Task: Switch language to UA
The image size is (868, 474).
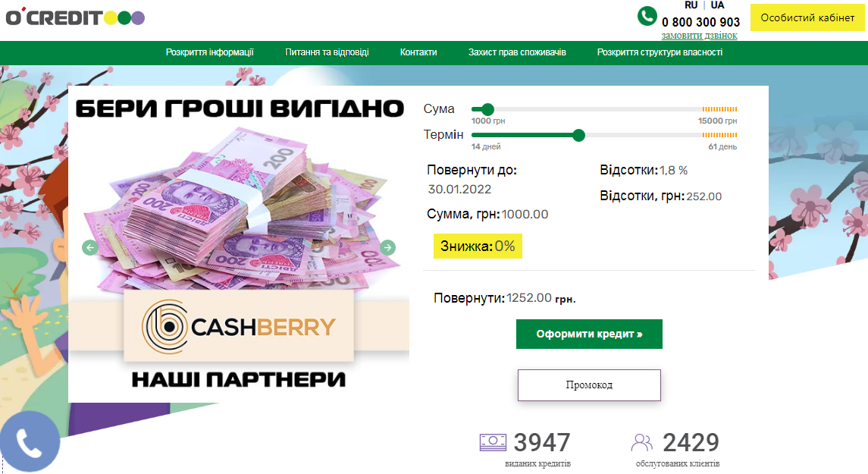Action: pyautogui.click(x=717, y=5)
